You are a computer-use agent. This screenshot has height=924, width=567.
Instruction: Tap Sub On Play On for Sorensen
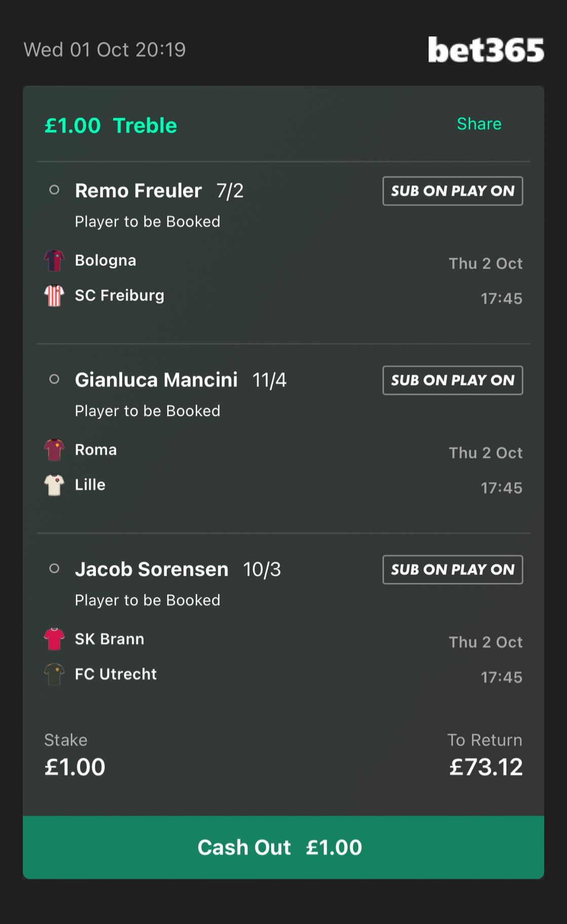tap(452, 570)
